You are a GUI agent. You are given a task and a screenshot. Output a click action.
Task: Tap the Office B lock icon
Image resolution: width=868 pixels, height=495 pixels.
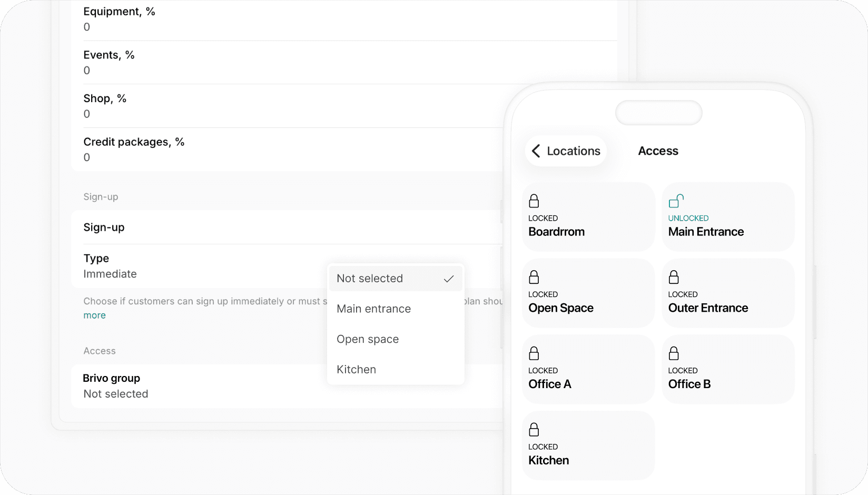pyautogui.click(x=674, y=353)
